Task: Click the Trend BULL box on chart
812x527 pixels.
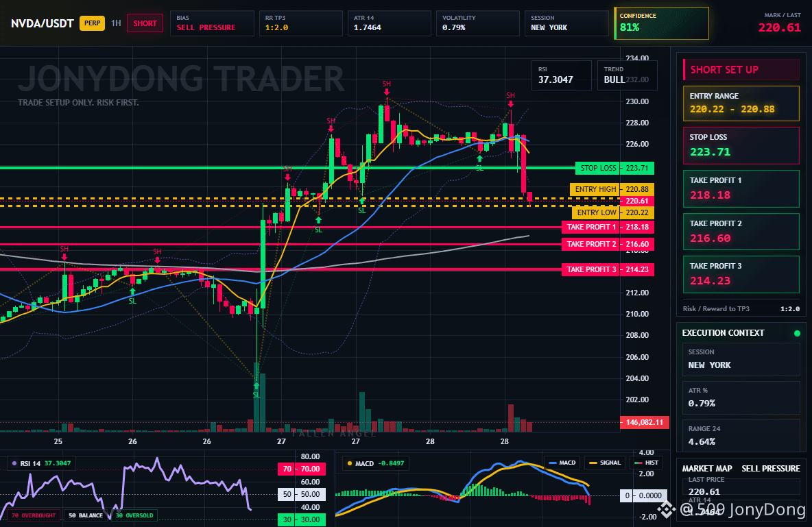Action: (627, 75)
